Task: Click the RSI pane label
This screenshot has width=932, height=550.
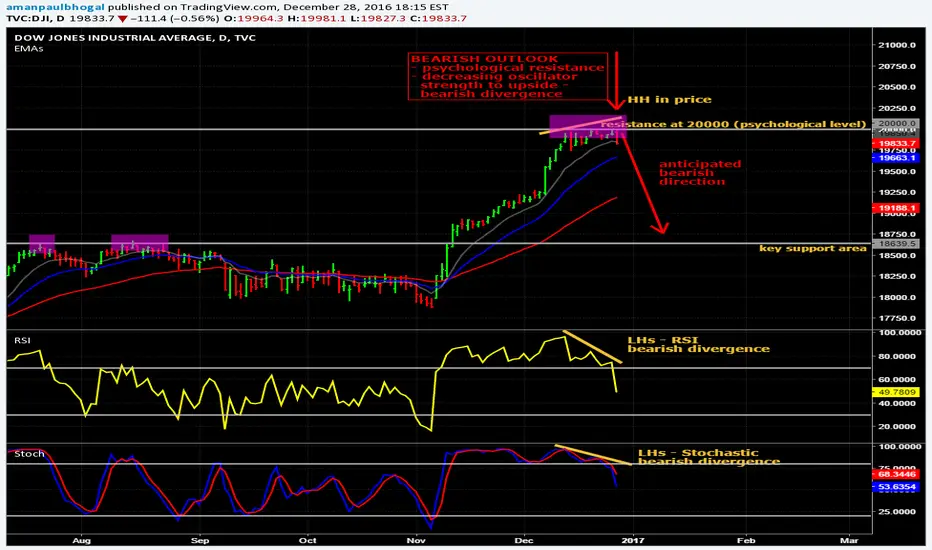Action: (23, 340)
